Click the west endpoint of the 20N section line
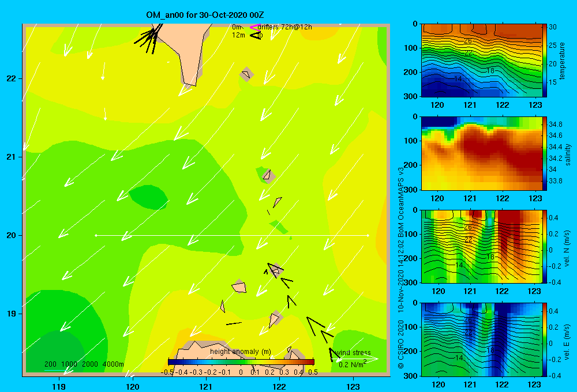The height and width of the screenshot is (392, 577). point(96,235)
